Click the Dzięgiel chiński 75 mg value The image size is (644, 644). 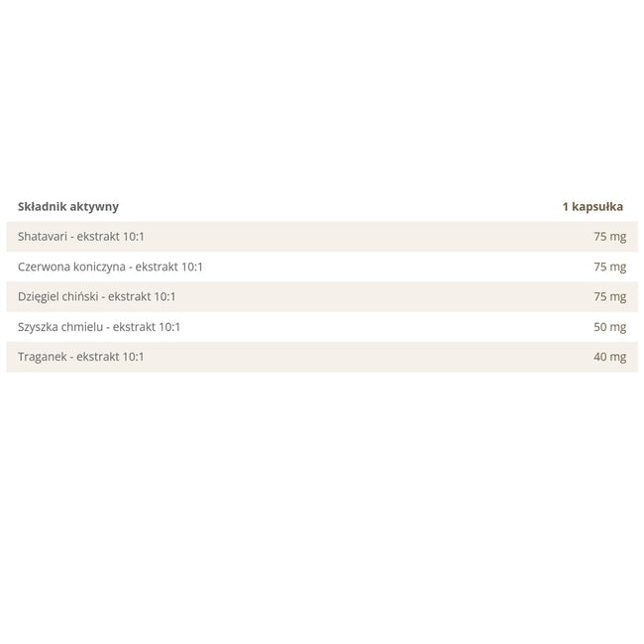coord(610,297)
